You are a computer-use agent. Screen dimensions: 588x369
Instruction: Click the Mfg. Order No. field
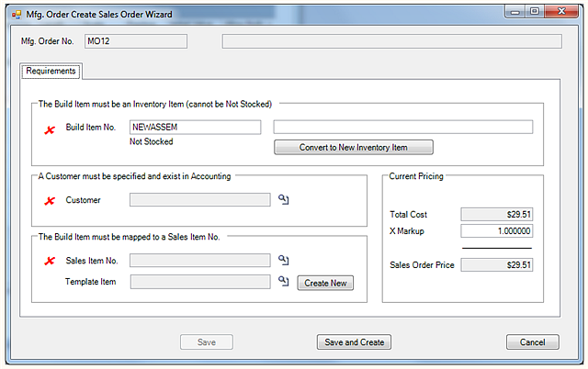click(135, 41)
